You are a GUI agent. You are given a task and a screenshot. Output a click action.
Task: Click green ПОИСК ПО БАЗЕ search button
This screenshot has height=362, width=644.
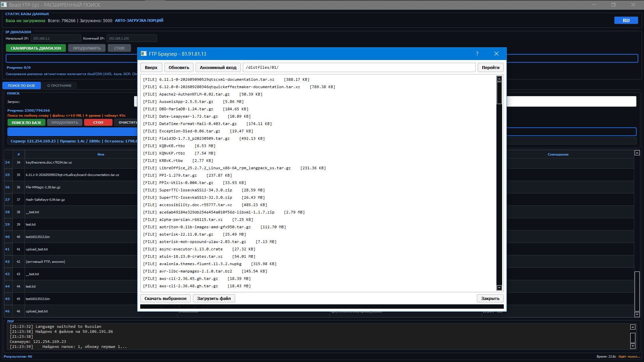point(26,122)
